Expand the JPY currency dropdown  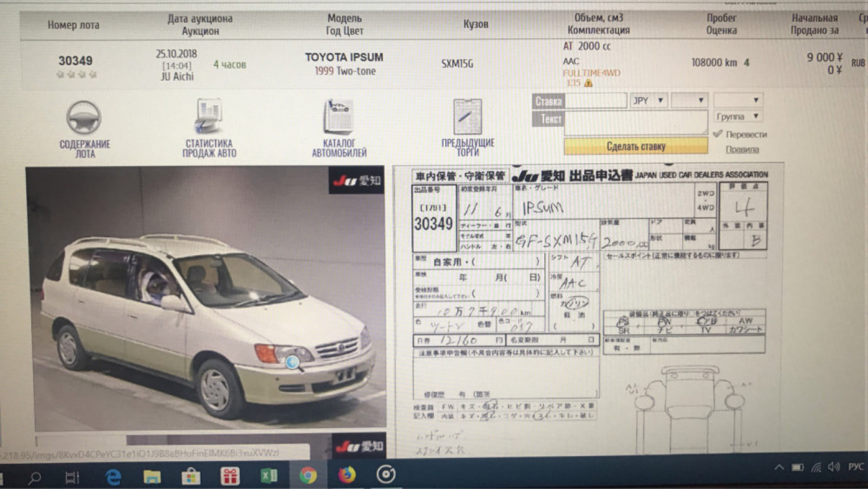coord(649,101)
